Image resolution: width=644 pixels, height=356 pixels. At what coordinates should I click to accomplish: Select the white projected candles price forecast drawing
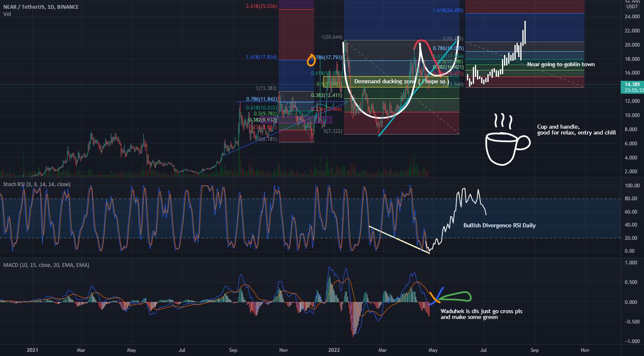497,53
